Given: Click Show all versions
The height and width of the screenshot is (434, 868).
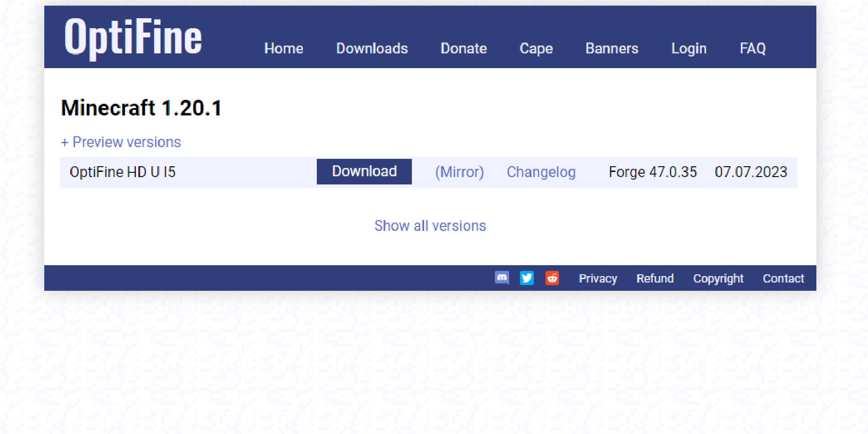Looking at the screenshot, I should (x=430, y=226).
